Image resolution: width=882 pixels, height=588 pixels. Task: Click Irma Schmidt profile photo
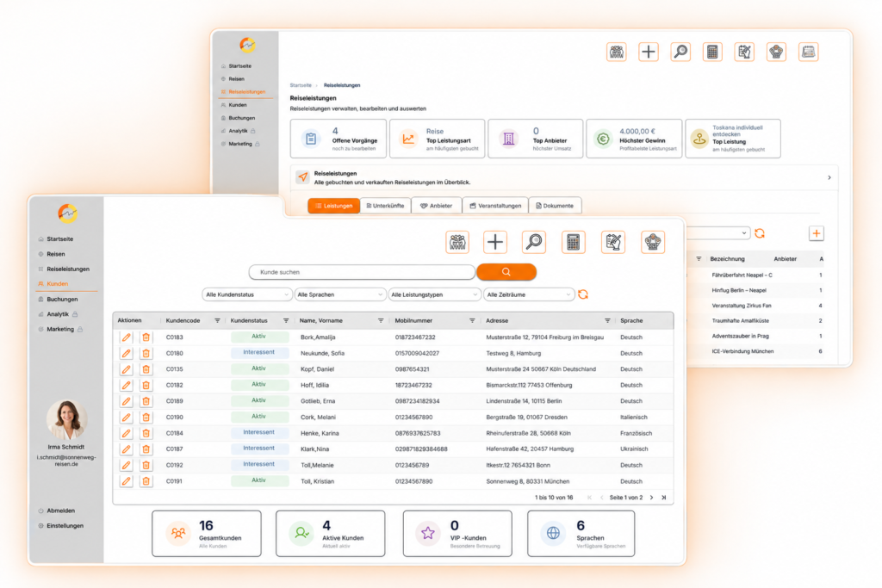point(67,420)
